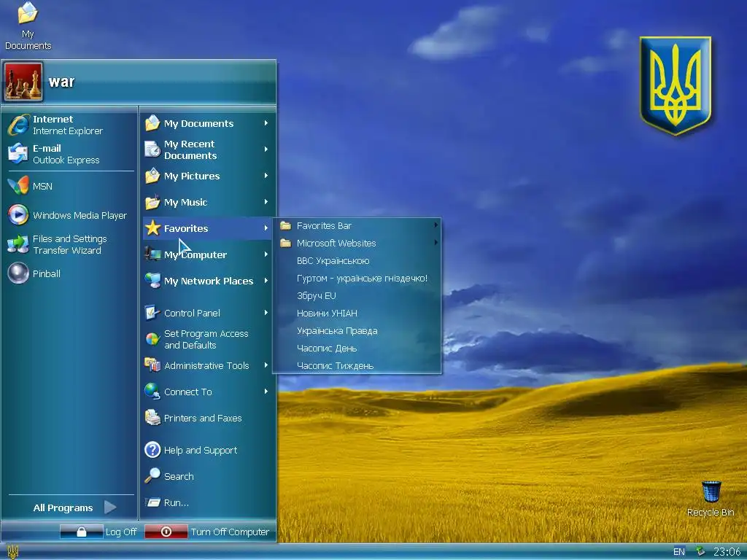
Task: Click the Printers and Faxes label
Action: [x=203, y=418]
